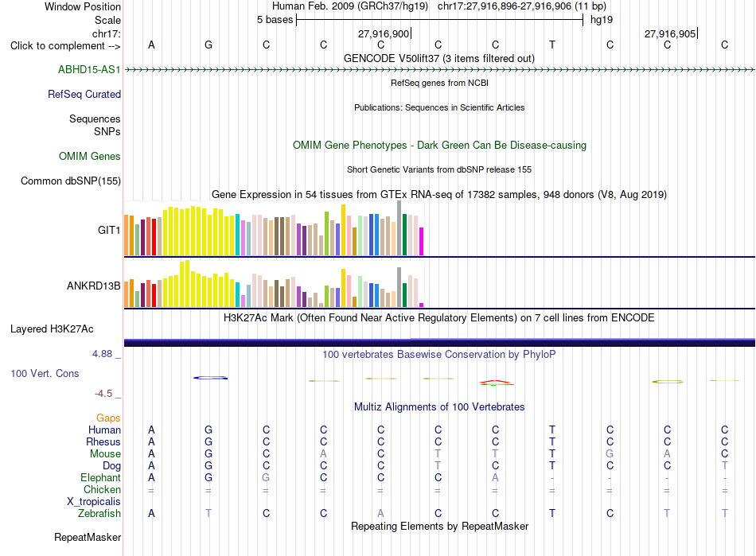
Task: Click the Scale label
Action: point(108,20)
